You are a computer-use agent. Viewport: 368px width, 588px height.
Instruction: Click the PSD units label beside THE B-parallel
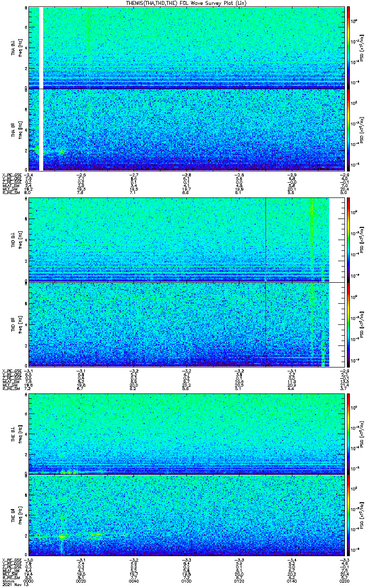(x=362, y=515)
